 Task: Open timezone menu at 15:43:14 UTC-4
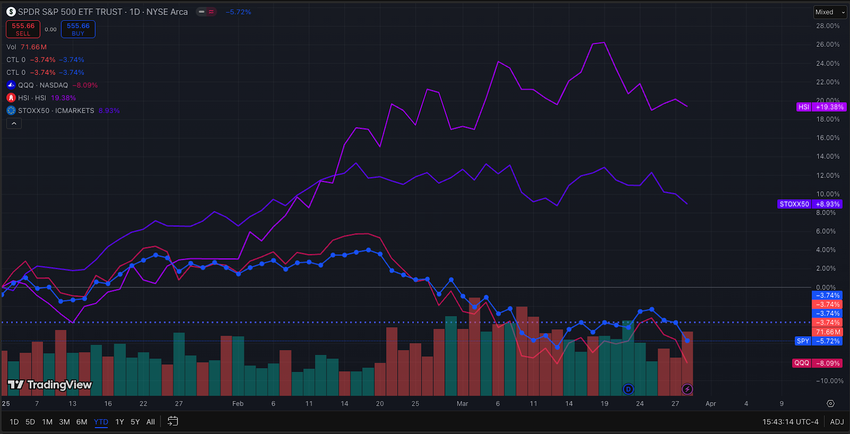click(791, 421)
